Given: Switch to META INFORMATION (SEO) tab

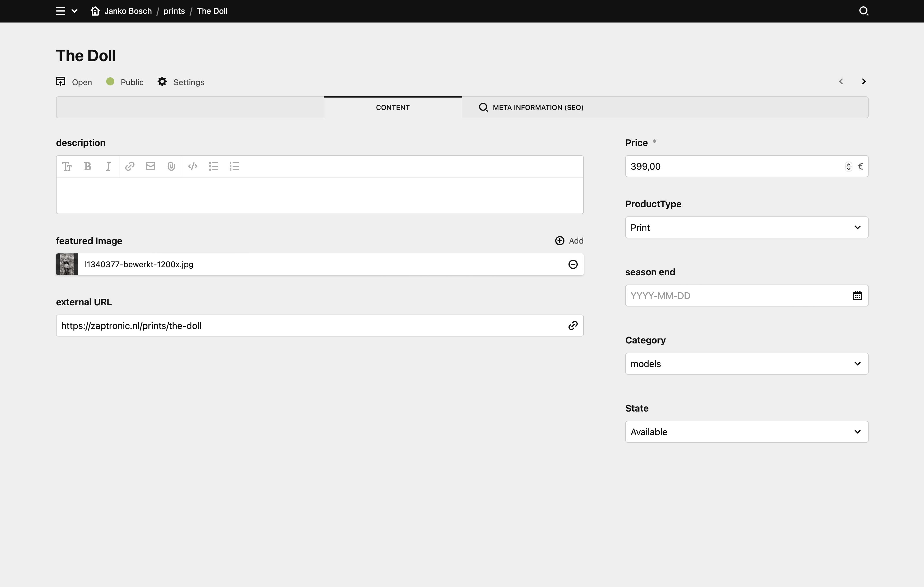Looking at the screenshot, I should [x=531, y=107].
